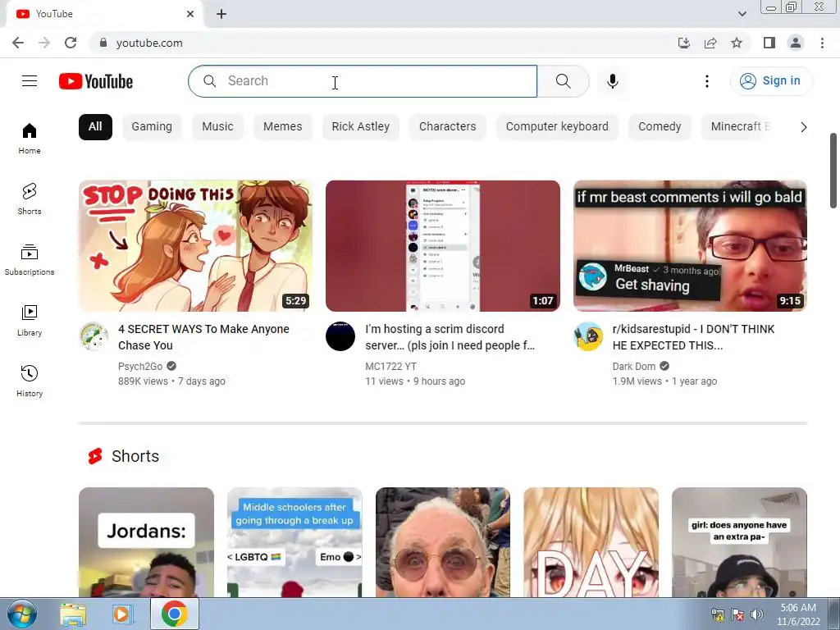Select the All category chip

tap(95, 127)
